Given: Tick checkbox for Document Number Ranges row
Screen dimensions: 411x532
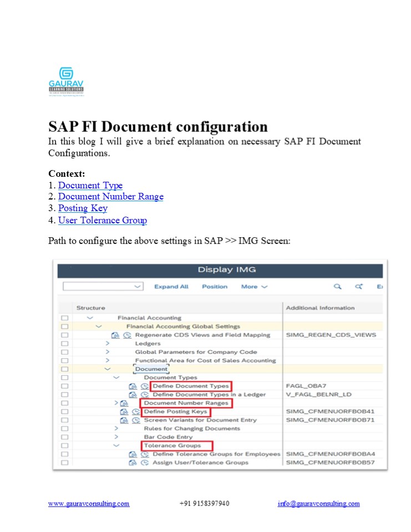Looking at the screenshot, I should 65,403.
